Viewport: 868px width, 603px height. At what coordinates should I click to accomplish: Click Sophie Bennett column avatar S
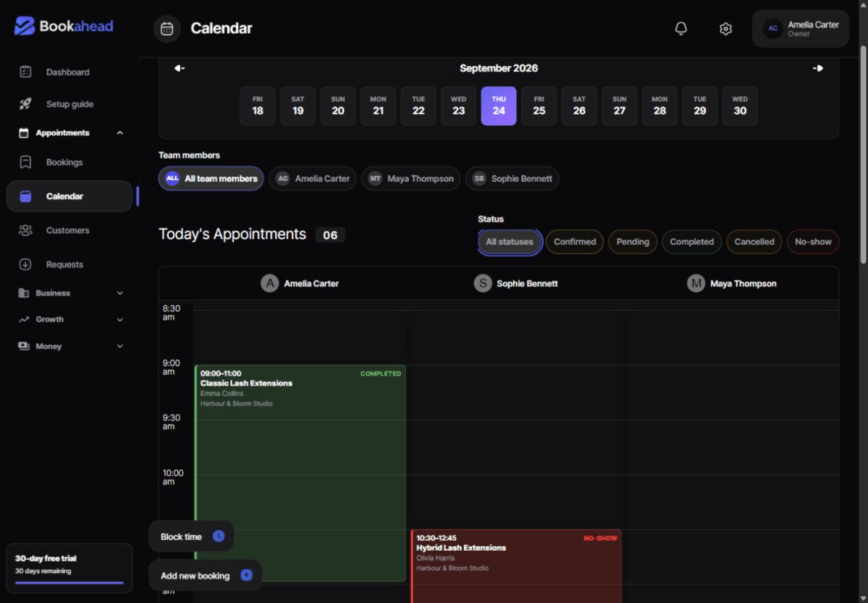483,283
